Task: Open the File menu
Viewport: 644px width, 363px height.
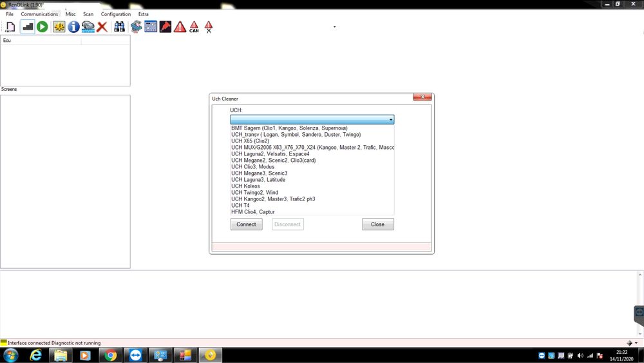Action: (x=10, y=14)
